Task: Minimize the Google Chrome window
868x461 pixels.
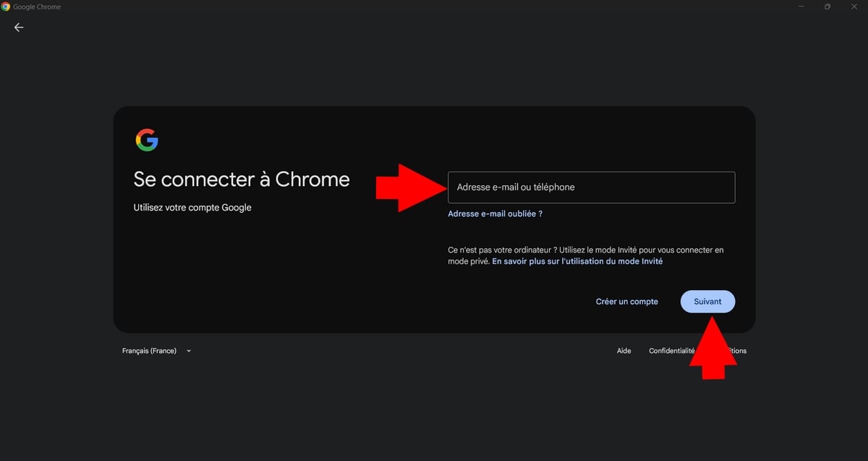Action: click(802, 7)
